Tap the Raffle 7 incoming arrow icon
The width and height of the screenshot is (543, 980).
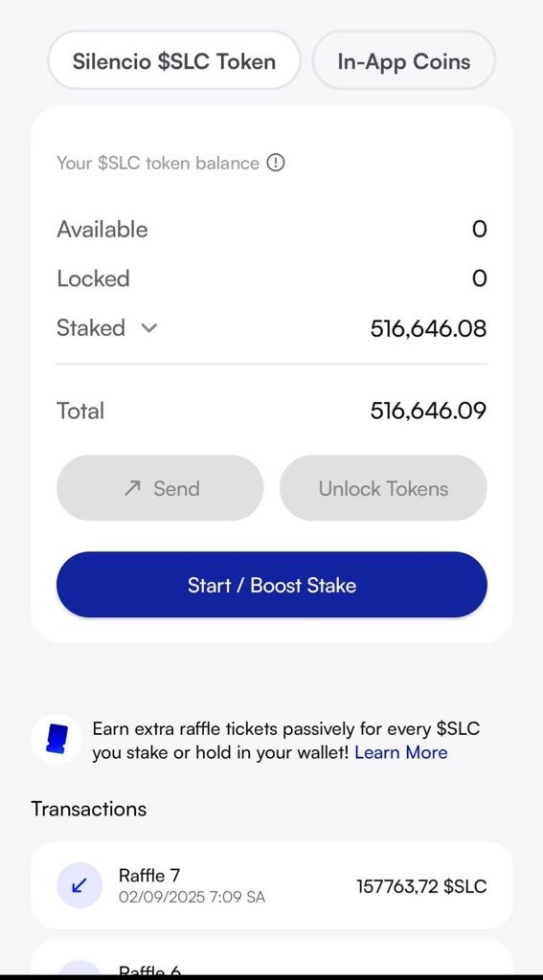(79, 885)
